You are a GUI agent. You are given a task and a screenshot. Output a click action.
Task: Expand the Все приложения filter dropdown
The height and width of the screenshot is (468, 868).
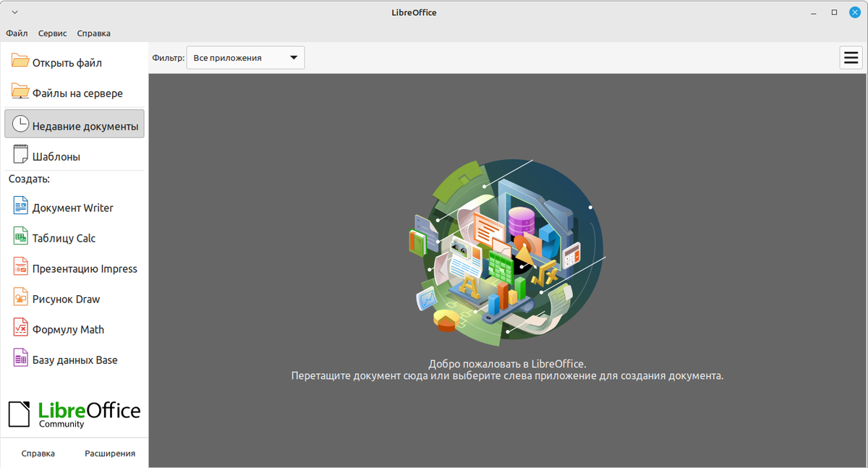tap(245, 58)
